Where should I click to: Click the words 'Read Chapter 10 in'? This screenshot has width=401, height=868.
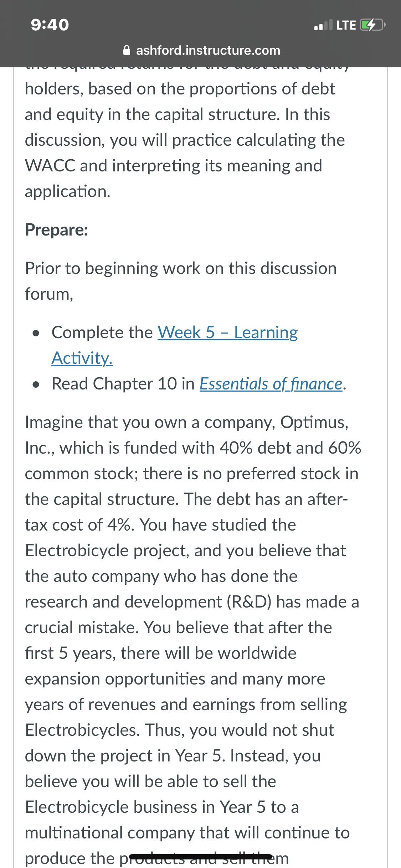tap(123, 384)
